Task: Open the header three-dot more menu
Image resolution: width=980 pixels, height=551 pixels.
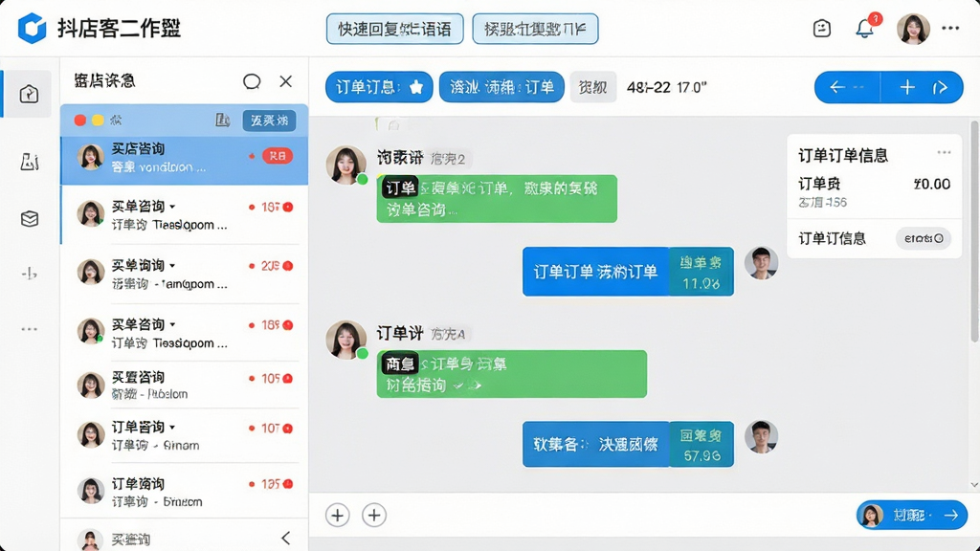Action: click(950, 28)
